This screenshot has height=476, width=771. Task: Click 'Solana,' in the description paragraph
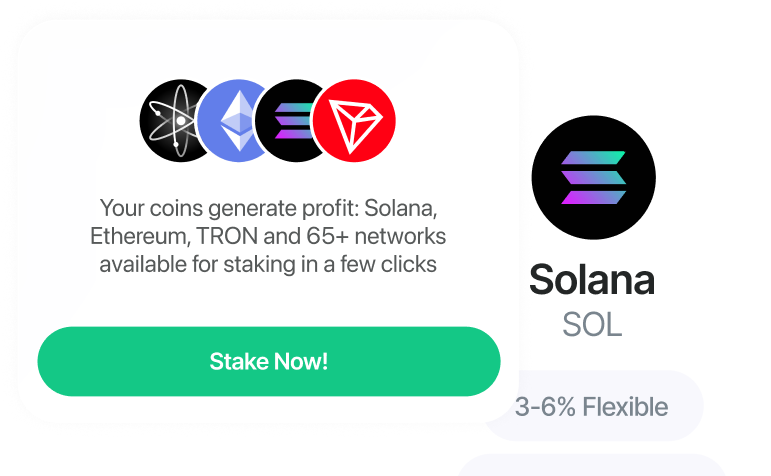[x=401, y=208]
